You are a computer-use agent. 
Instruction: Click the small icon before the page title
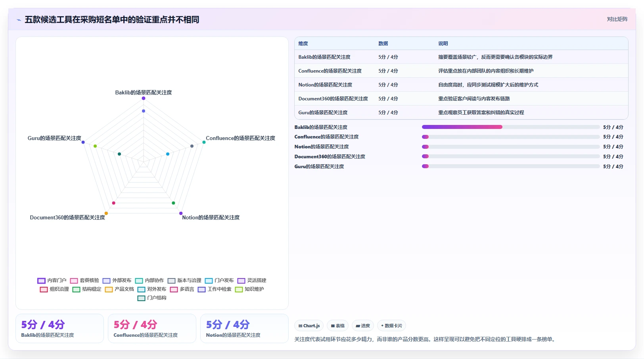(19, 20)
